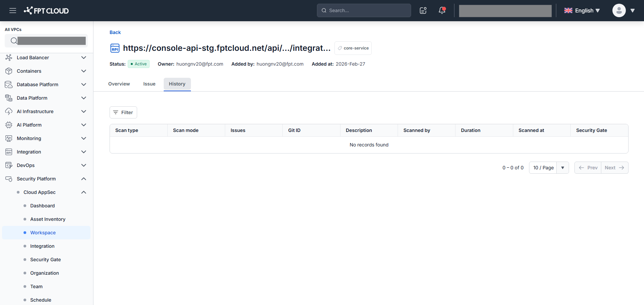Click the Load Balancer sidebar icon
The height and width of the screenshot is (305, 644).
coord(9,58)
